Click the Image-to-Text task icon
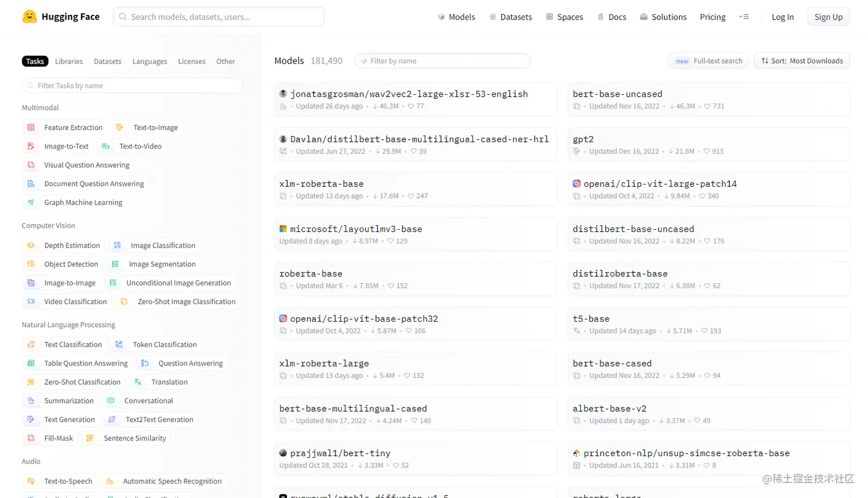Screen dimensions: 868x498 point(31,146)
